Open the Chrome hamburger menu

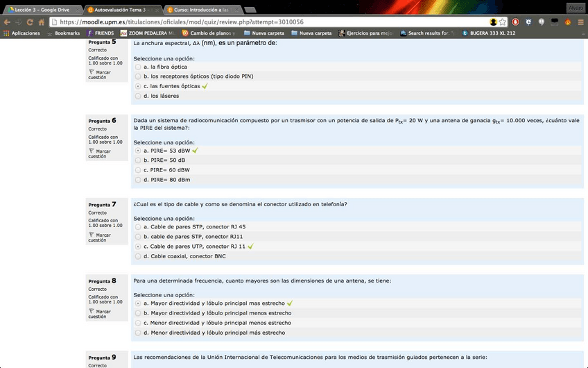(x=581, y=22)
